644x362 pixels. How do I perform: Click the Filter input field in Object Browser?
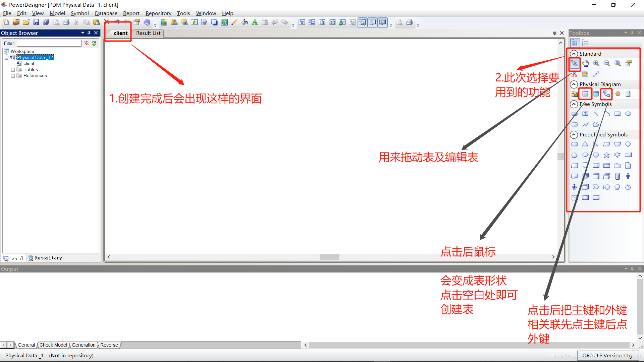click(50, 43)
